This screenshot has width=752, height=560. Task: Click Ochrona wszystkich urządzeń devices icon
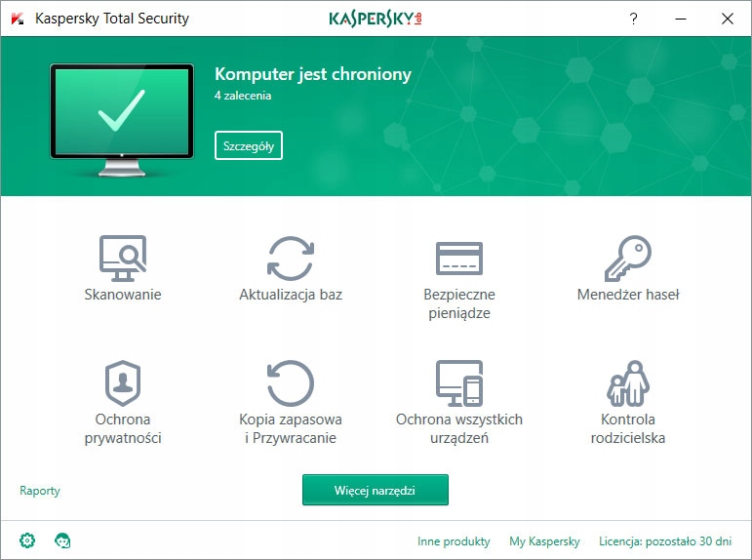[459, 383]
